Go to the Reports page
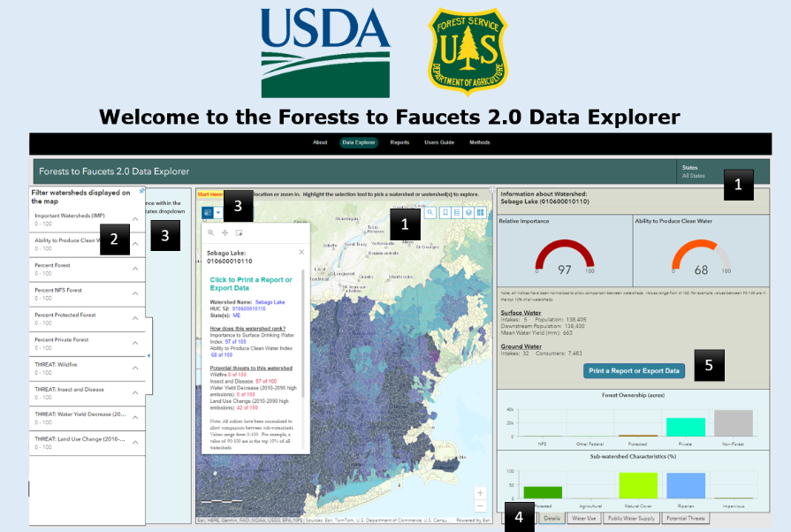 tap(399, 142)
